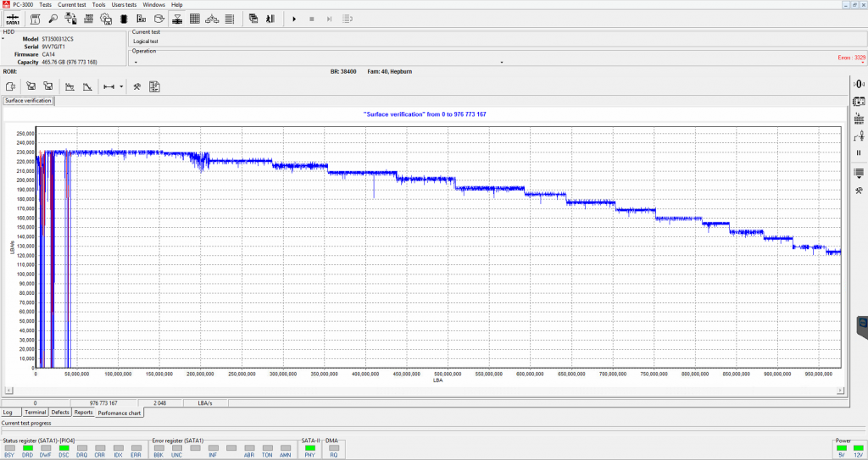Expand the HDD panel collapse arrow
868x460 pixels.
(4, 39)
